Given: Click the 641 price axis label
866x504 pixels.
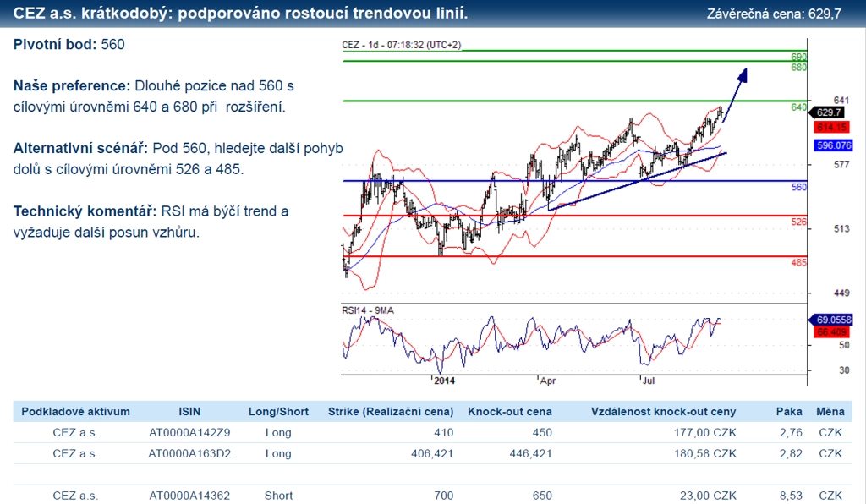Looking at the screenshot, I should pyautogui.click(x=841, y=100).
